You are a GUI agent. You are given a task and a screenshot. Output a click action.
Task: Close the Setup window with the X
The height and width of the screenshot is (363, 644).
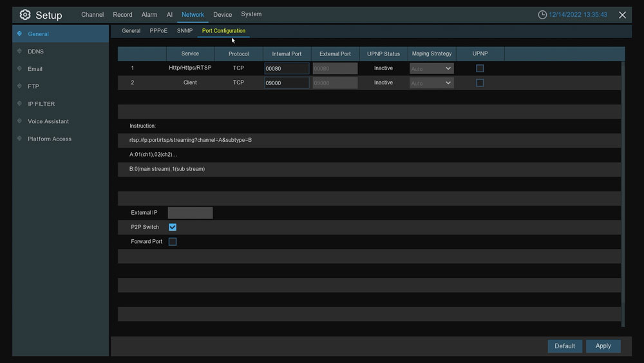(622, 15)
